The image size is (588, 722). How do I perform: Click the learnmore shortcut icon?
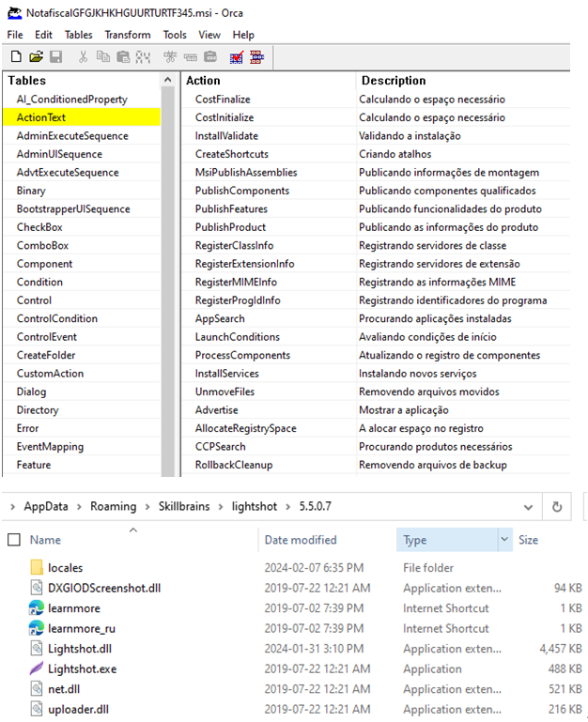37,607
